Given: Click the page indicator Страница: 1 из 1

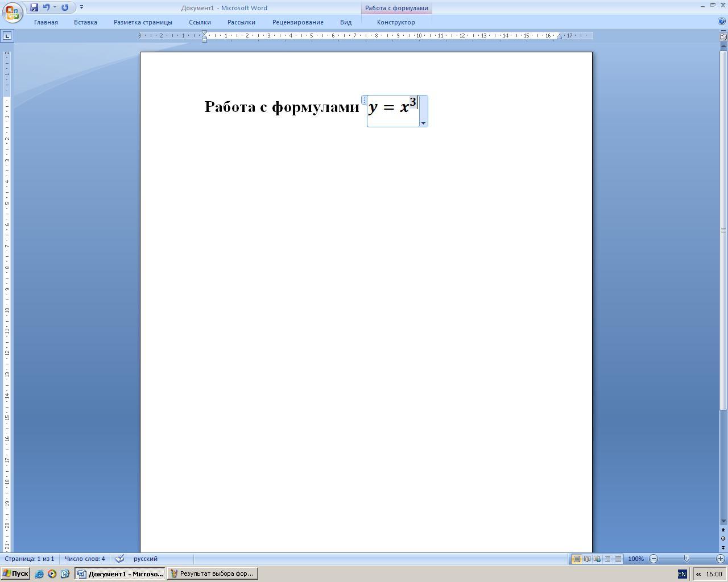Looking at the screenshot, I should tap(30, 559).
